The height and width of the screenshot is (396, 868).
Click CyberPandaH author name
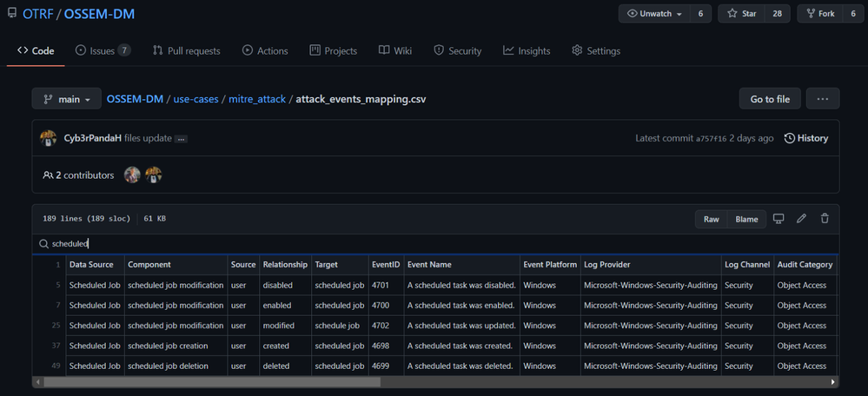click(92, 138)
